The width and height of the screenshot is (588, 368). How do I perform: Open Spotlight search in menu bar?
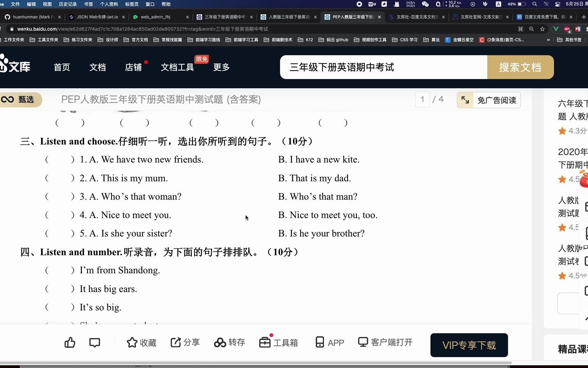[x=535, y=4]
